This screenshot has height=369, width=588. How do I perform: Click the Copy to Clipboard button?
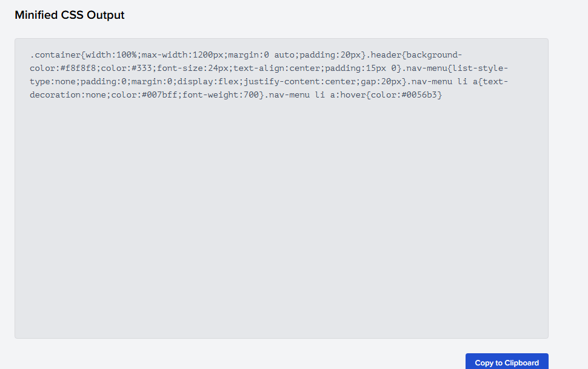click(507, 362)
